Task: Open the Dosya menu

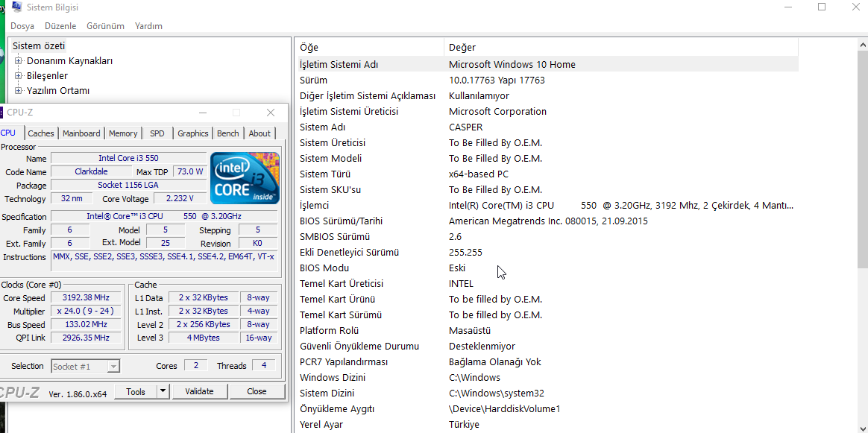Action: pos(22,26)
